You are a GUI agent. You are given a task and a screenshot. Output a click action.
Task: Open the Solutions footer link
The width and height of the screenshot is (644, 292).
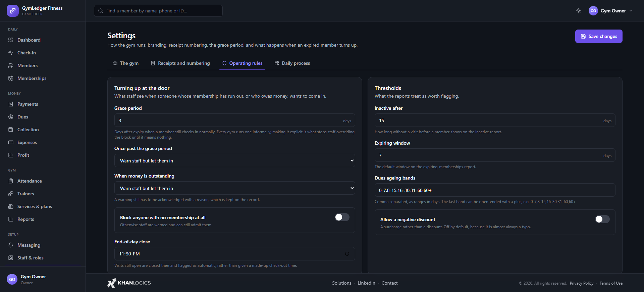click(x=342, y=283)
